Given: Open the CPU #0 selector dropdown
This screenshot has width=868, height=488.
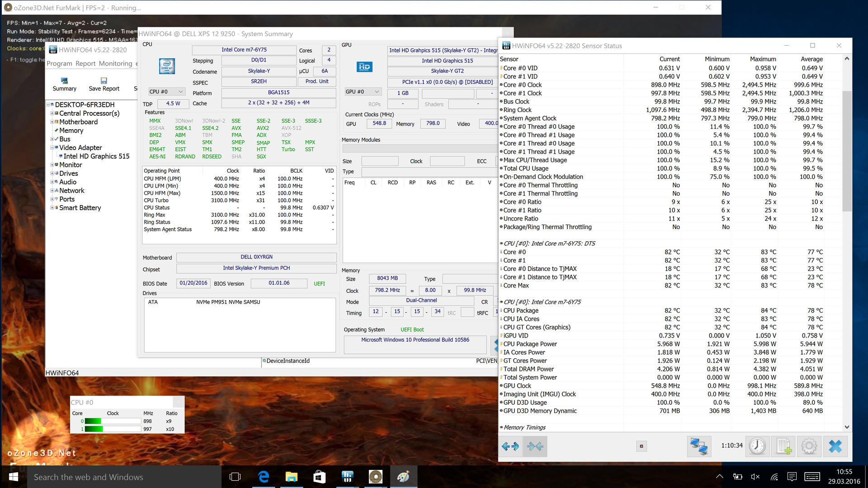Looking at the screenshot, I should pyautogui.click(x=167, y=92).
